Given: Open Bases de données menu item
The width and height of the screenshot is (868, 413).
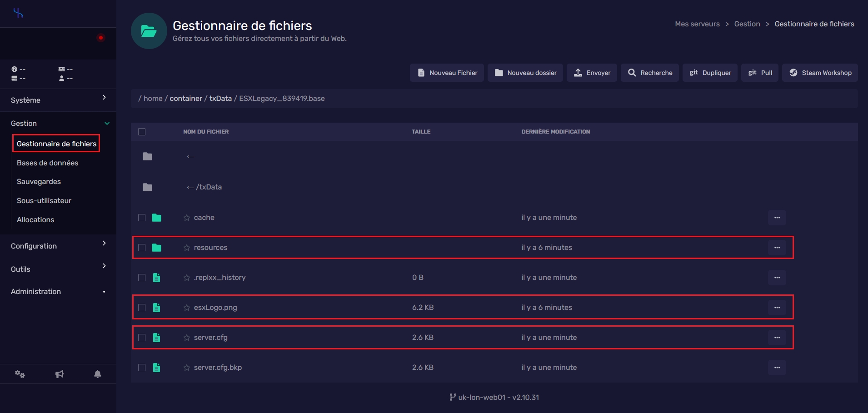Looking at the screenshot, I should point(47,163).
